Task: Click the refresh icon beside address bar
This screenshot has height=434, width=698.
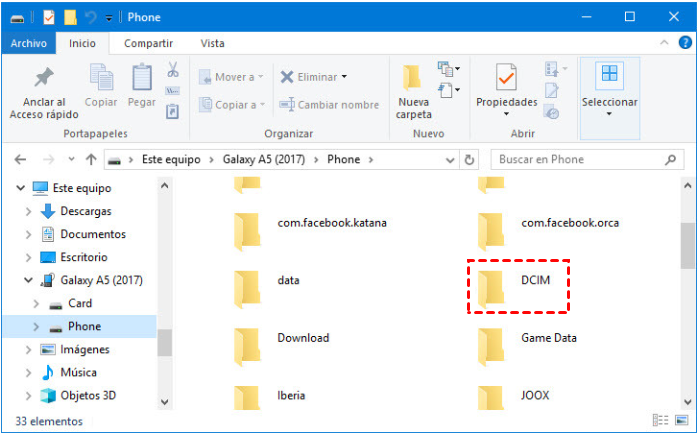Action: tap(470, 159)
